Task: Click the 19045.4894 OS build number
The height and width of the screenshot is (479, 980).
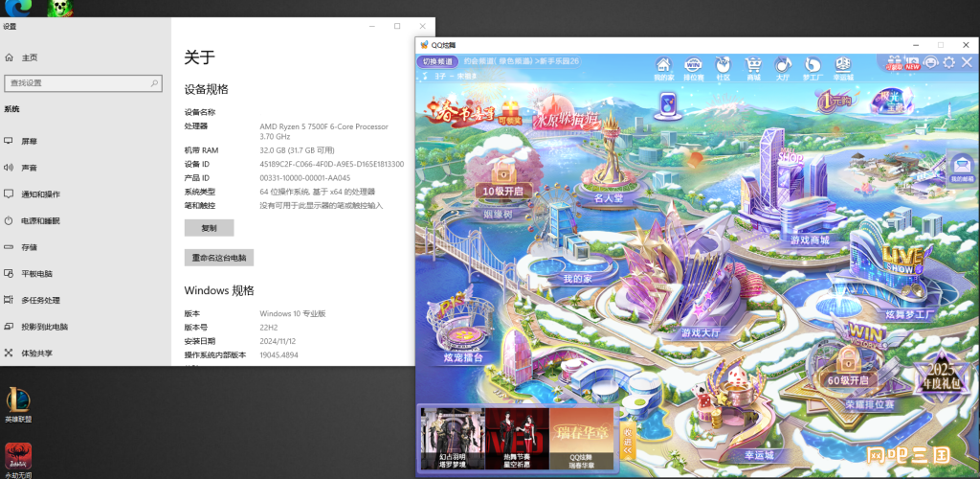Action: [x=278, y=355]
